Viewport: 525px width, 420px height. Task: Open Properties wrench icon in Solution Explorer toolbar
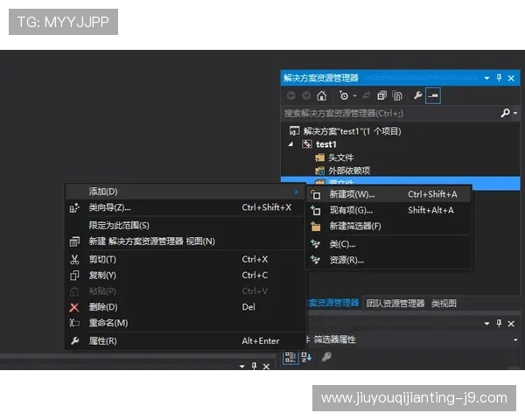(417, 95)
